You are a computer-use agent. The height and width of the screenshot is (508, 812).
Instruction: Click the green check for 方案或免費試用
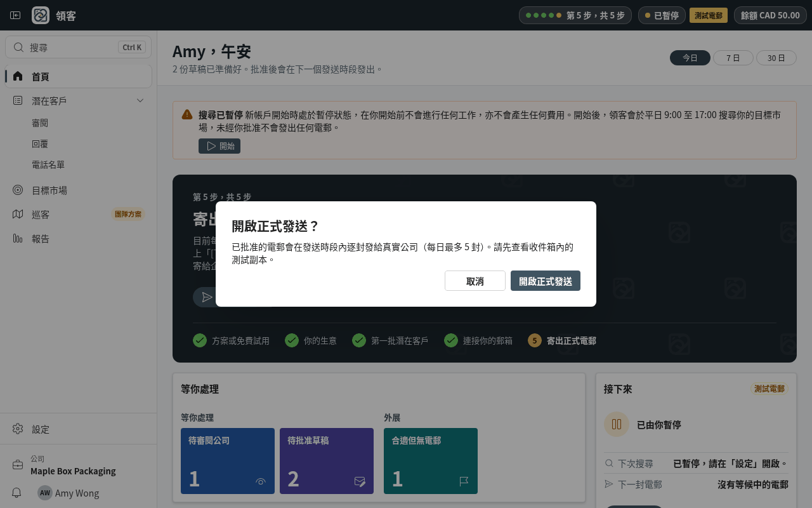(x=200, y=340)
